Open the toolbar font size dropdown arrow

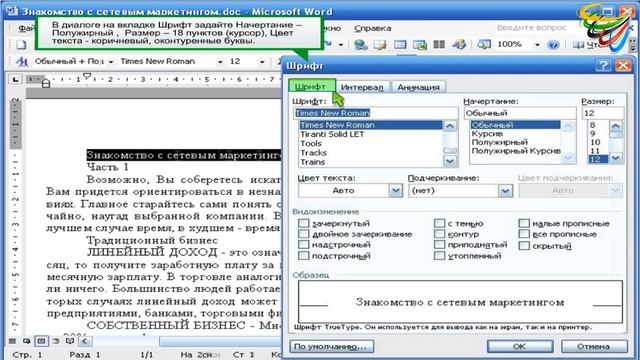(262, 62)
